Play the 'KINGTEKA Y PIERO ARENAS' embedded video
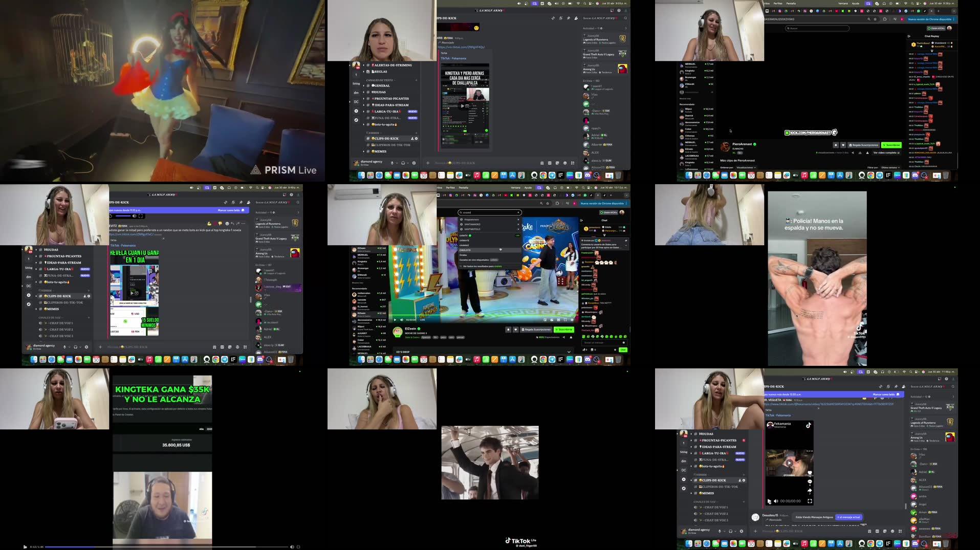The image size is (980, 550). pyautogui.click(x=462, y=106)
